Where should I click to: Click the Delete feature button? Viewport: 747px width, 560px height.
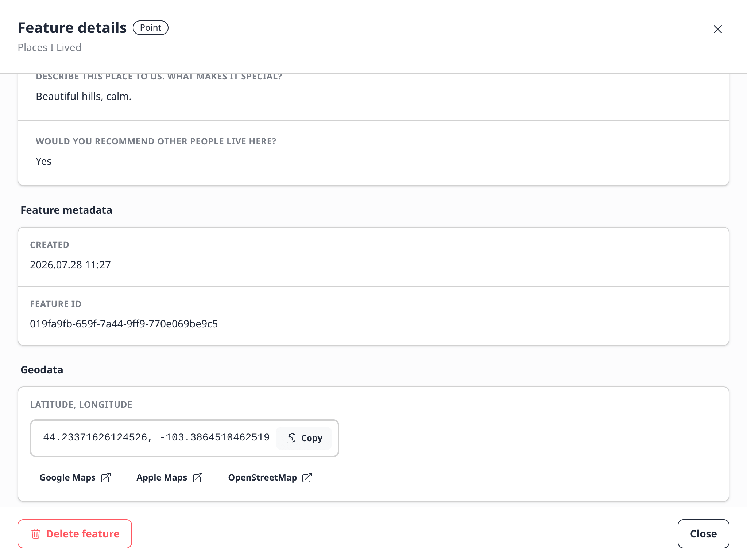pos(75,534)
